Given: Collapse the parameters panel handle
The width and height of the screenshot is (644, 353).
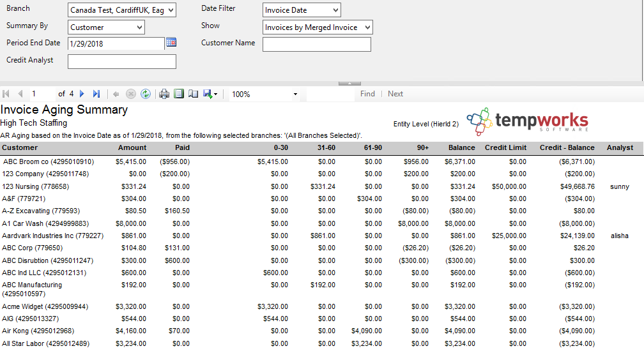Looking at the screenshot, I should 349,84.
